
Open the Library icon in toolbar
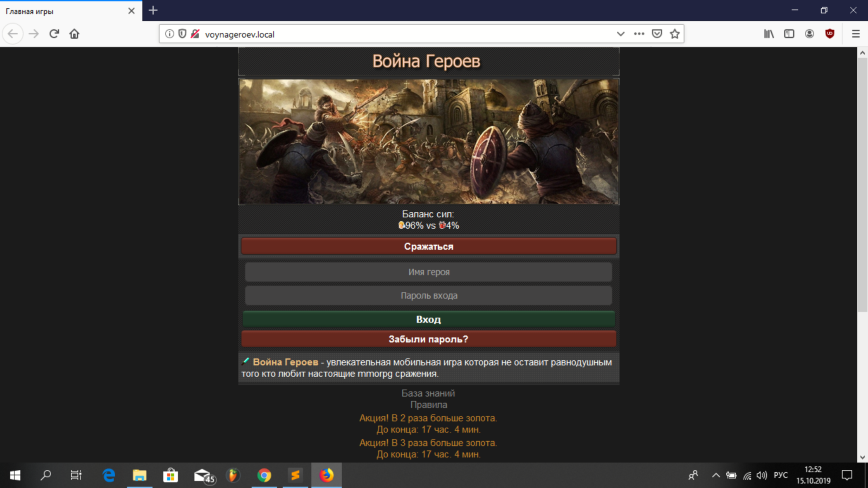(x=769, y=34)
